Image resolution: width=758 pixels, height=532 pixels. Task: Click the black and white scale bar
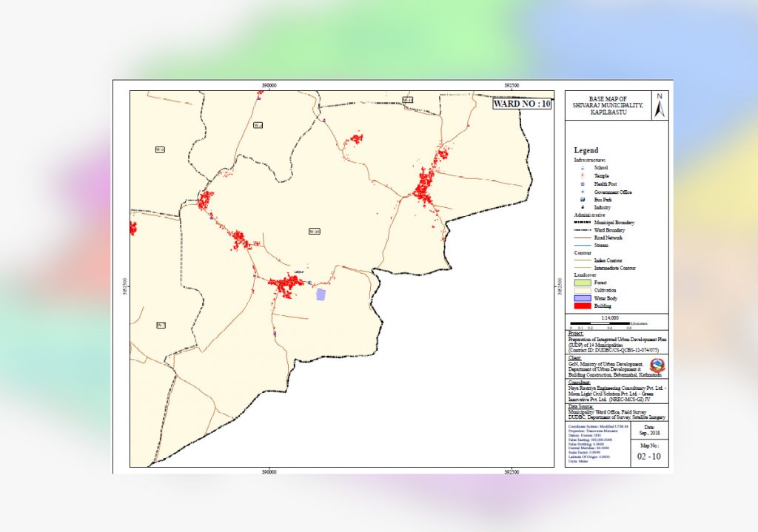[600, 323]
